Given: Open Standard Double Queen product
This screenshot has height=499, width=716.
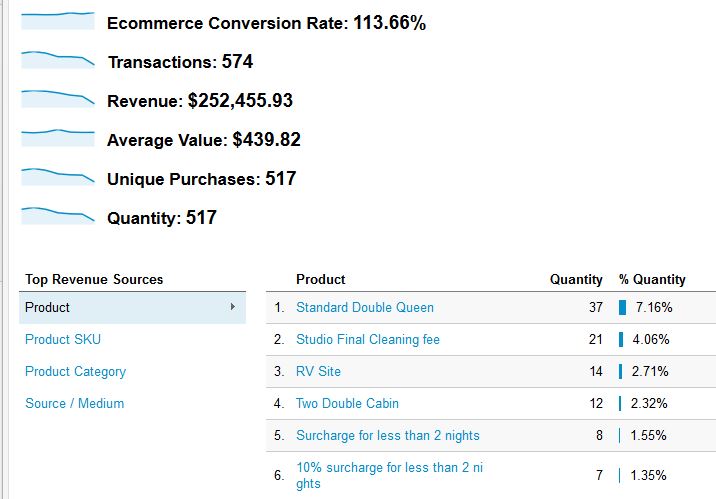Looking at the screenshot, I should tap(365, 307).
